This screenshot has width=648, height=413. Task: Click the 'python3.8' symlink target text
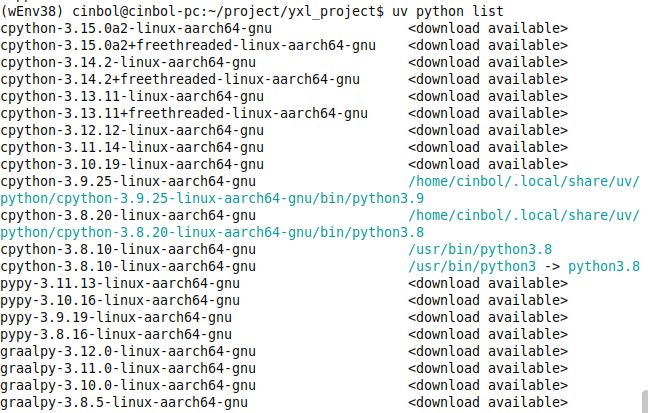click(604, 266)
